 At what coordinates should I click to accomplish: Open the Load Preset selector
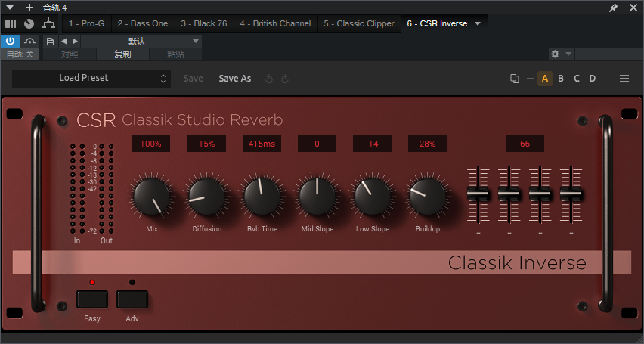91,78
